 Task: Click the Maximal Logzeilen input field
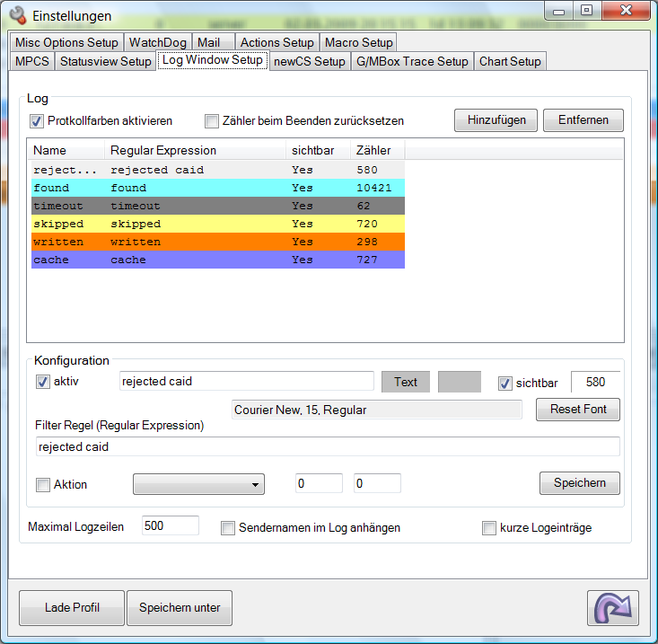click(x=170, y=526)
